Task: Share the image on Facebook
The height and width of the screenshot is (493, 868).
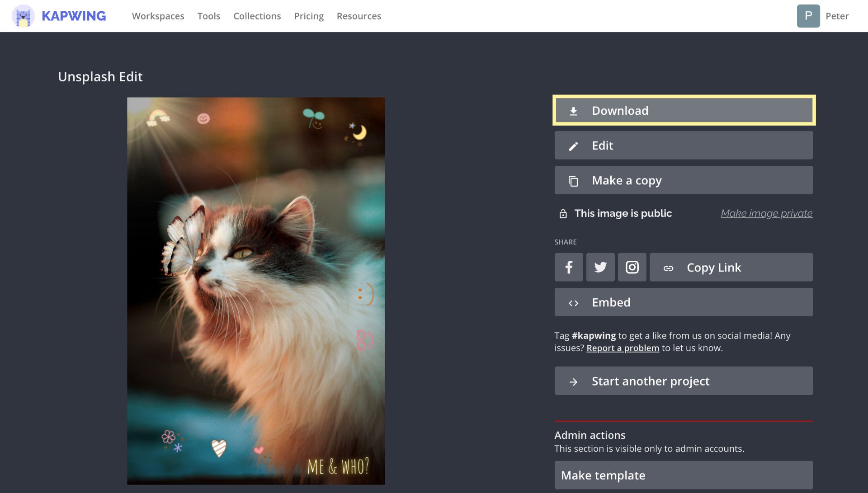Action: click(569, 268)
